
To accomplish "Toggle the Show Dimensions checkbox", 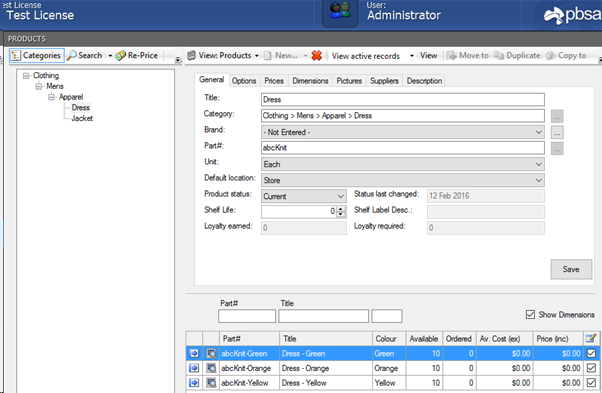I will pyautogui.click(x=530, y=315).
